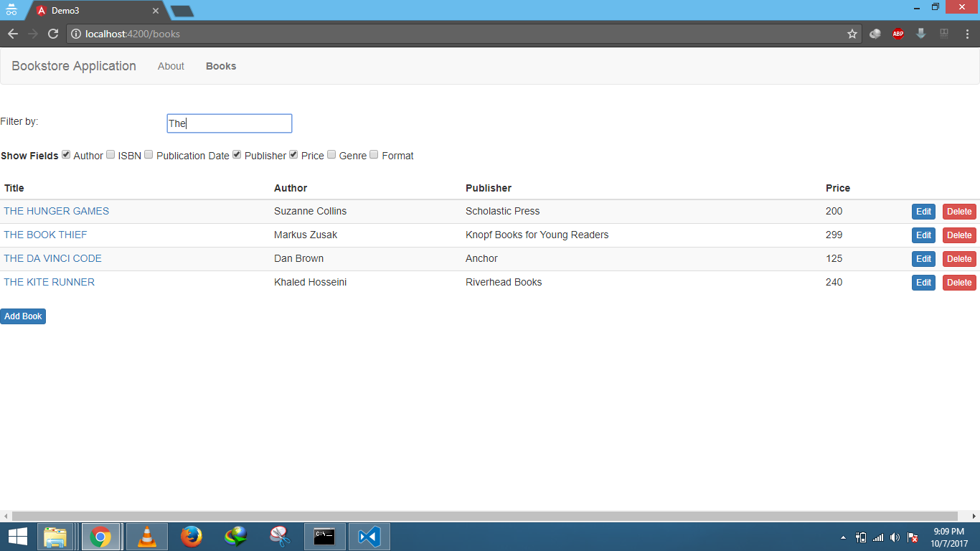Show hidden system tray icons
Image resolution: width=980 pixels, height=551 pixels.
pos(844,537)
